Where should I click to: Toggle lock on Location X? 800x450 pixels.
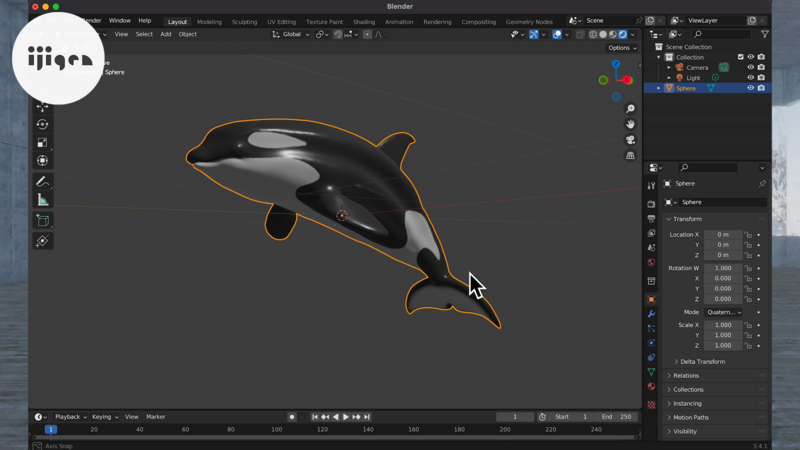coord(748,235)
